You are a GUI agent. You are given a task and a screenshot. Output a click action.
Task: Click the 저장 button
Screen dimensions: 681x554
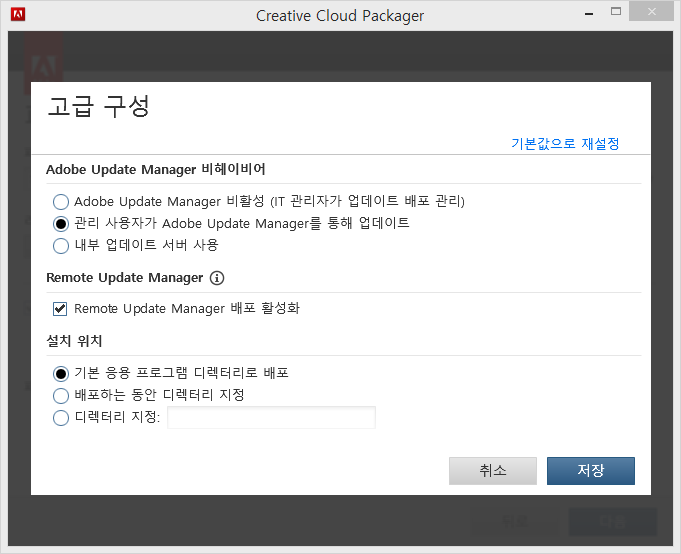tap(591, 471)
